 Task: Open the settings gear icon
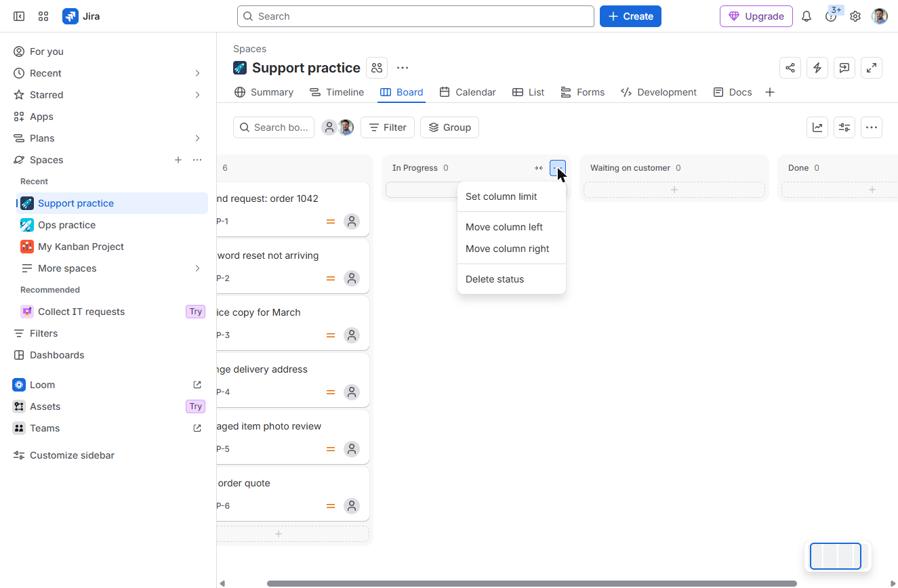(855, 16)
